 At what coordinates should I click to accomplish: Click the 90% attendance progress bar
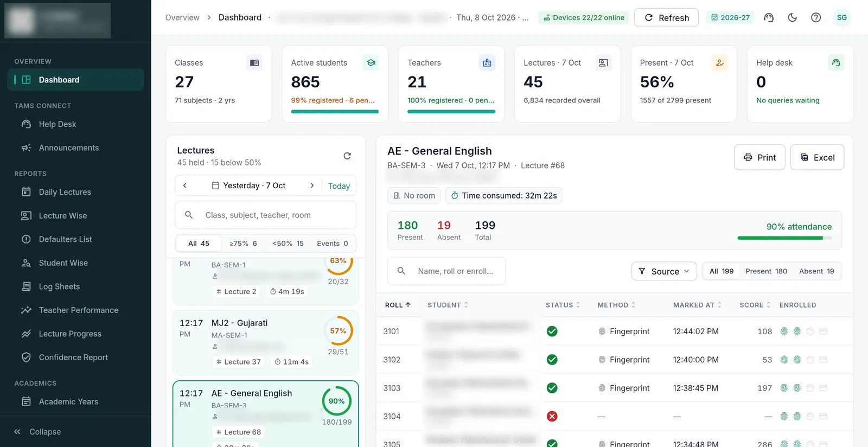(784, 238)
